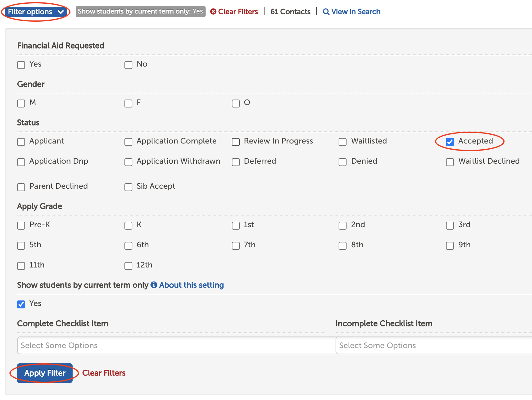The height and width of the screenshot is (400, 532).
Task: Select 1st apply grade checkbox
Action: 236,225
